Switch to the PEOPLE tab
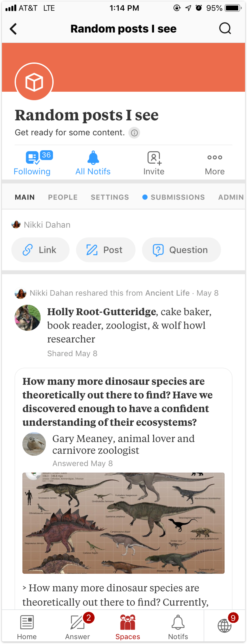 (x=63, y=197)
